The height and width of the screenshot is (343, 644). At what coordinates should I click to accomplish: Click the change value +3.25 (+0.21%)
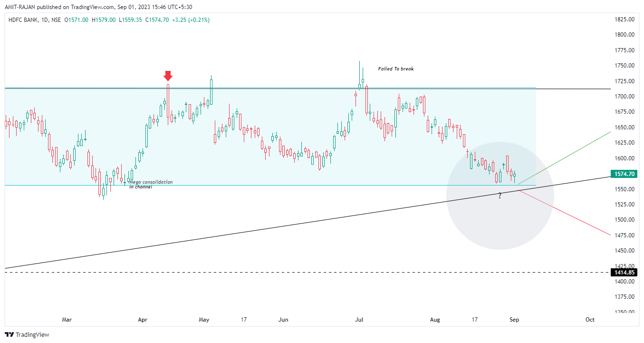pos(191,20)
